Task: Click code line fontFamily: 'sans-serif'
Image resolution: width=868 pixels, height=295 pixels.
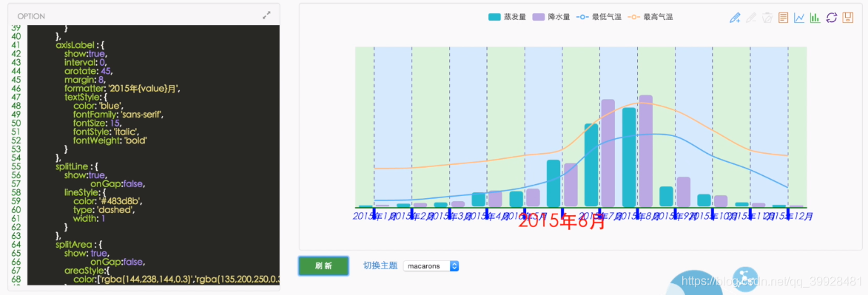Action: tap(118, 115)
